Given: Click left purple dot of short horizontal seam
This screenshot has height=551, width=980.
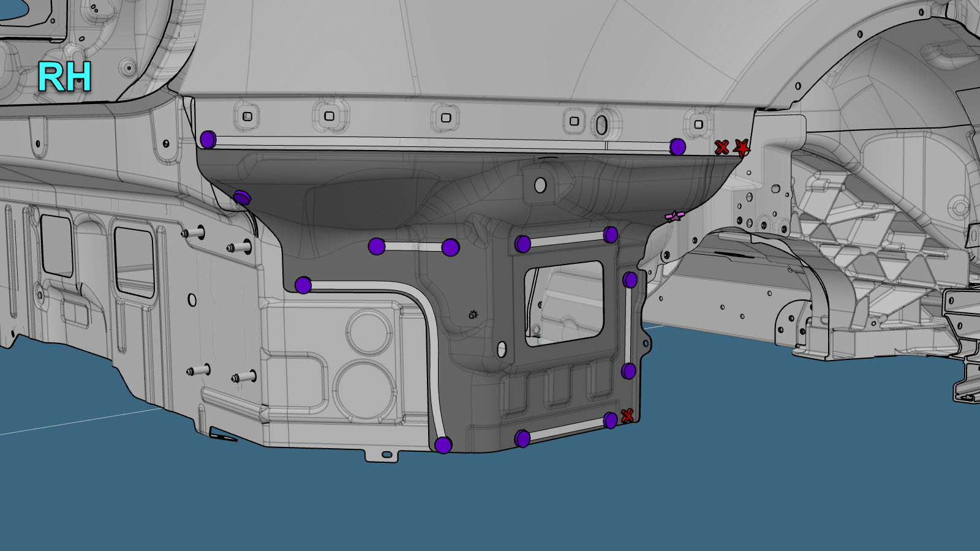Looking at the screenshot, I should 377,247.
